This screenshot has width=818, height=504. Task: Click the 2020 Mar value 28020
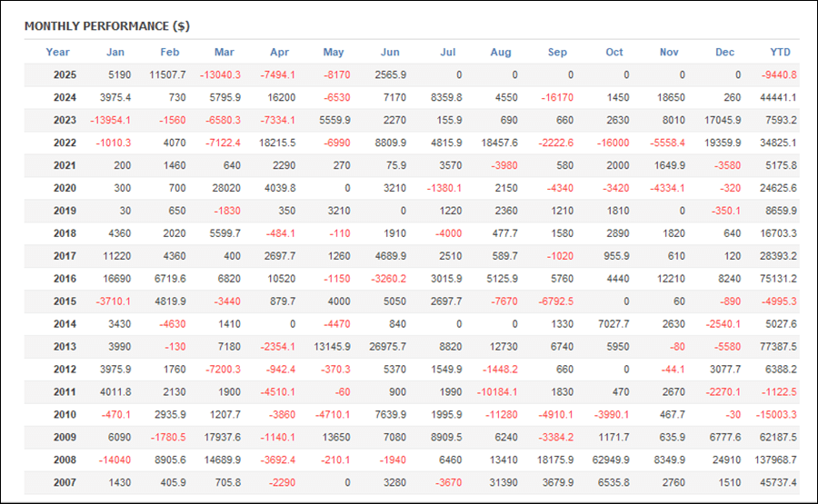pyautogui.click(x=226, y=188)
